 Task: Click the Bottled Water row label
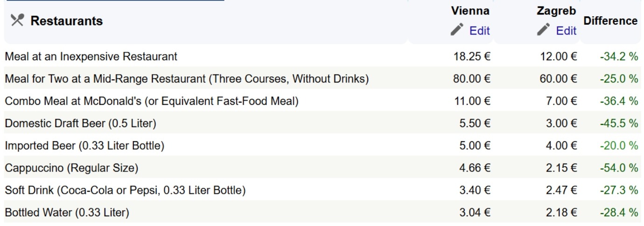tap(67, 213)
